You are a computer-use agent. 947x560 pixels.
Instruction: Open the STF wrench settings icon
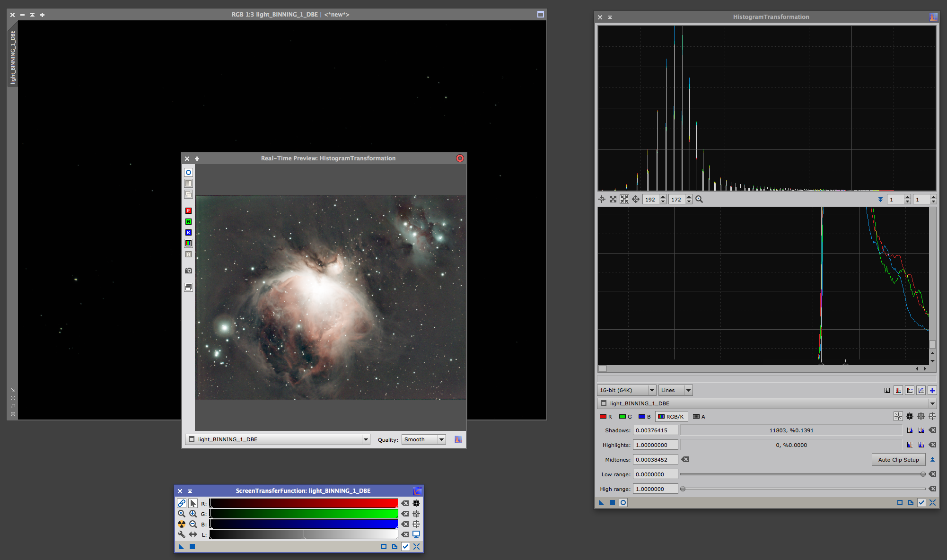pos(182,534)
